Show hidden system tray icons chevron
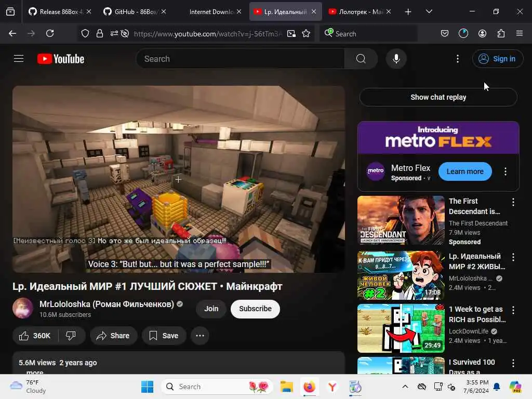 click(405, 387)
